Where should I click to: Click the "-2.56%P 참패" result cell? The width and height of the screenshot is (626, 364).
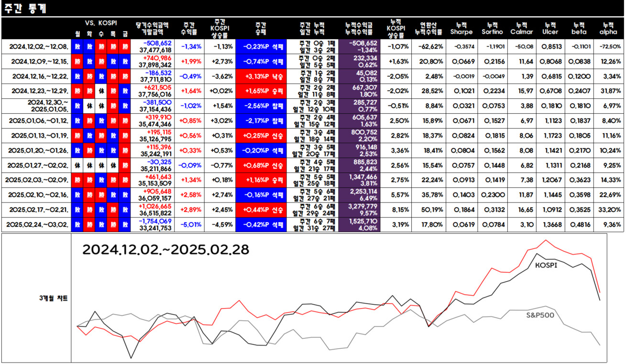coord(261,106)
